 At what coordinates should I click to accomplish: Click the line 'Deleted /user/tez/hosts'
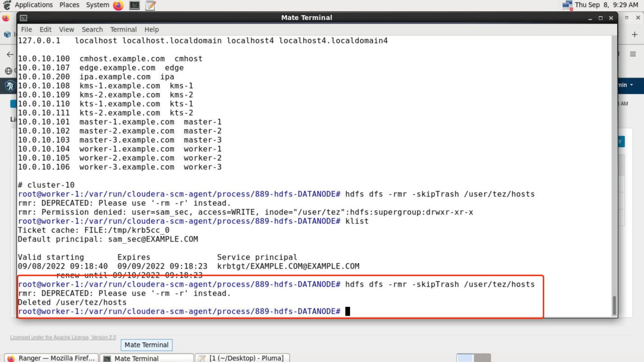[72, 302]
